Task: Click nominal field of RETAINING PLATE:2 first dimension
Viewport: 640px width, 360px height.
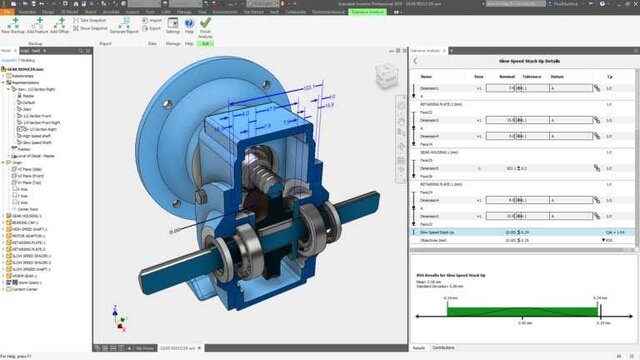Action: [x=501, y=120]
